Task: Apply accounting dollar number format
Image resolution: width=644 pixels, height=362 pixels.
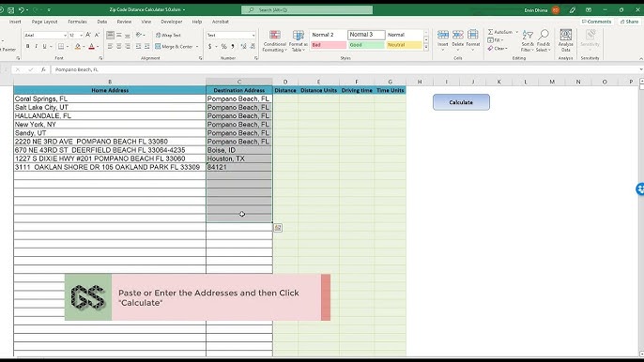Action: coord(210,46)
